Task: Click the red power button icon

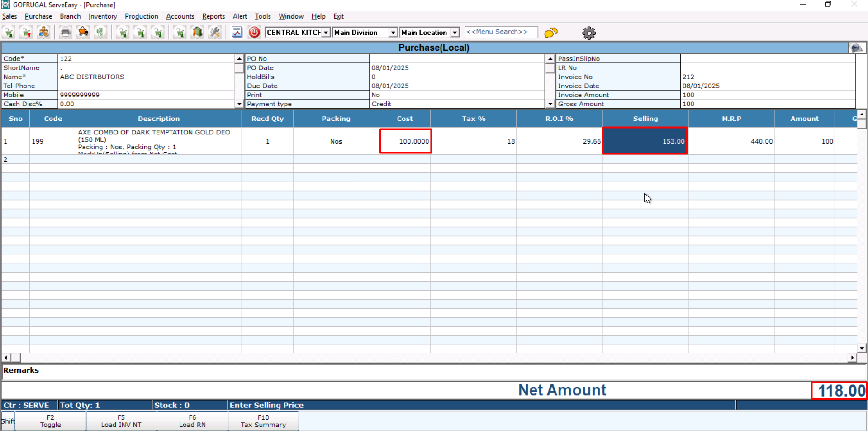Action: pos(254,32)
